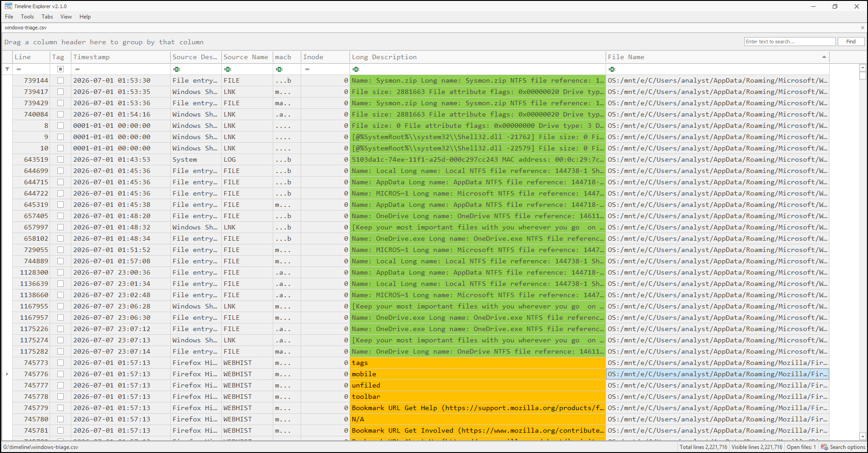Sort by the Source Name column header

point(247,57)
